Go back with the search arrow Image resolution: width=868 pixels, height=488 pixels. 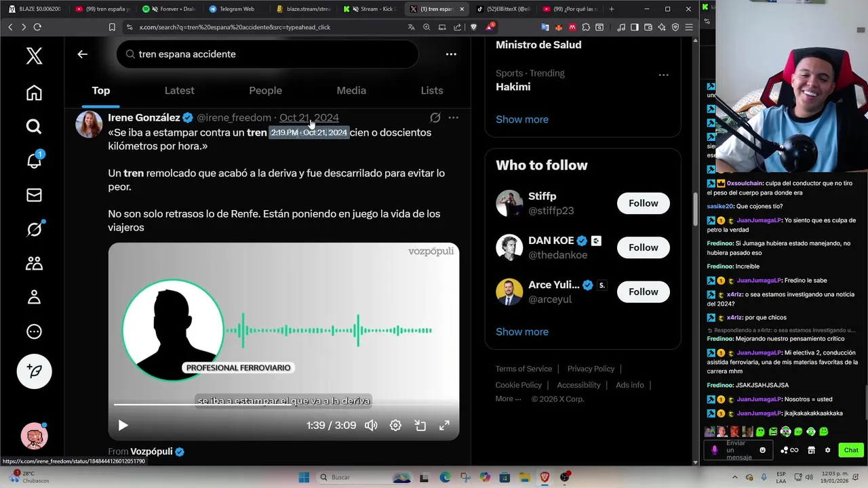click(x=82, y=54)
